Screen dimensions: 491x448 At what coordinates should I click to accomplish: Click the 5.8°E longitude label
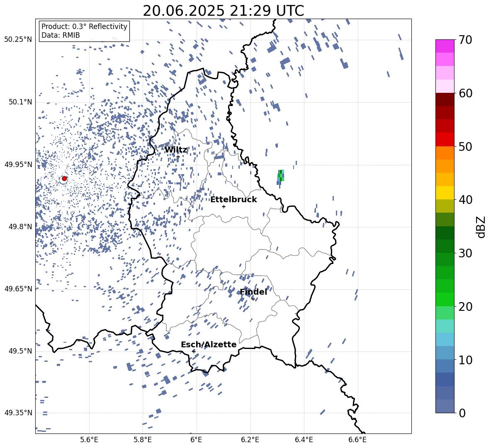(x=143, y=440)
